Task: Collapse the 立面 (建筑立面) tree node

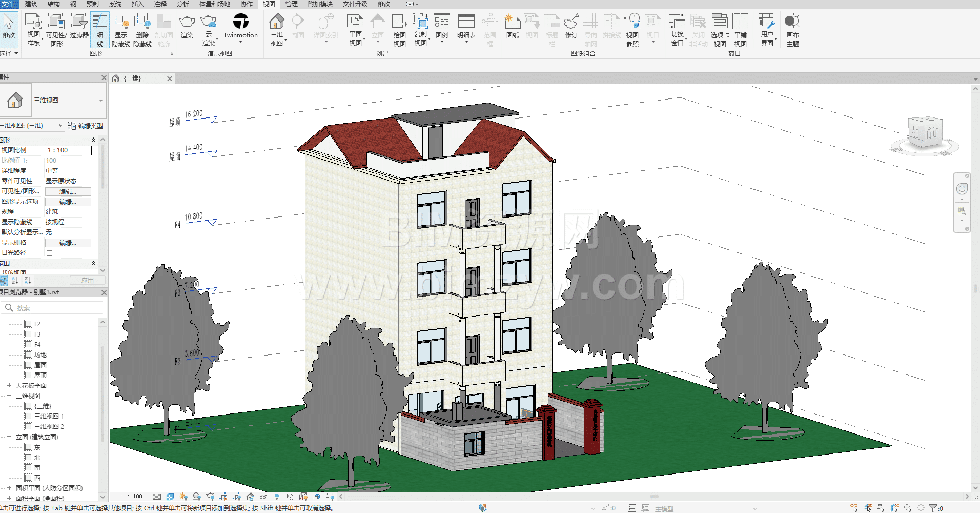Action: (9, 437)
